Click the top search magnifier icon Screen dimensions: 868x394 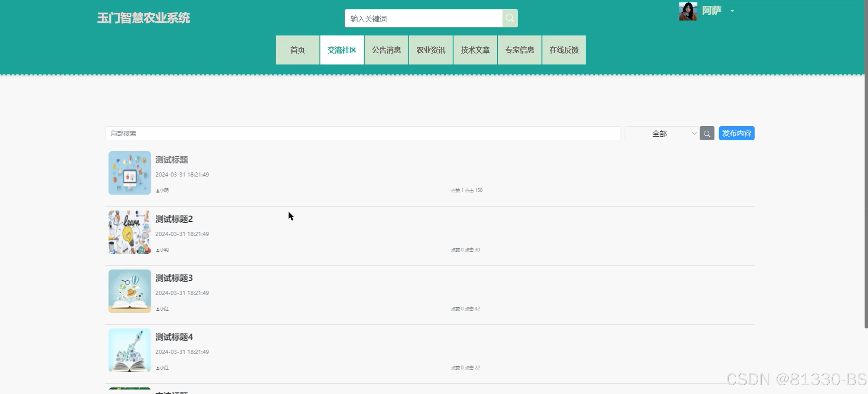[510, 18]
